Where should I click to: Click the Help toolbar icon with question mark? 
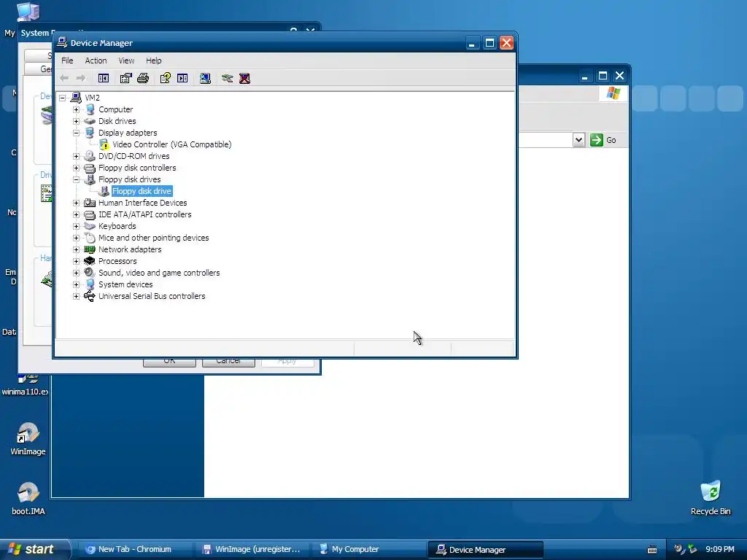pos(166,78)
